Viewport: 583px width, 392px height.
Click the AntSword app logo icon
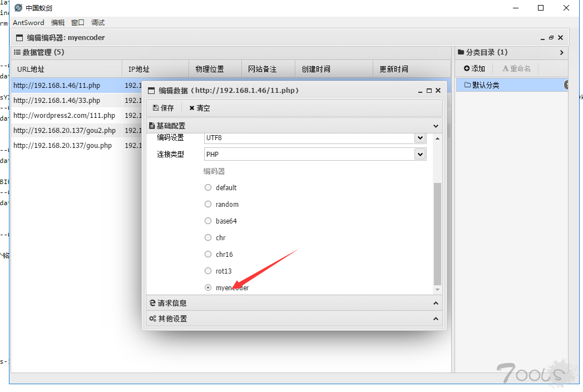click(x=18, y=7)
